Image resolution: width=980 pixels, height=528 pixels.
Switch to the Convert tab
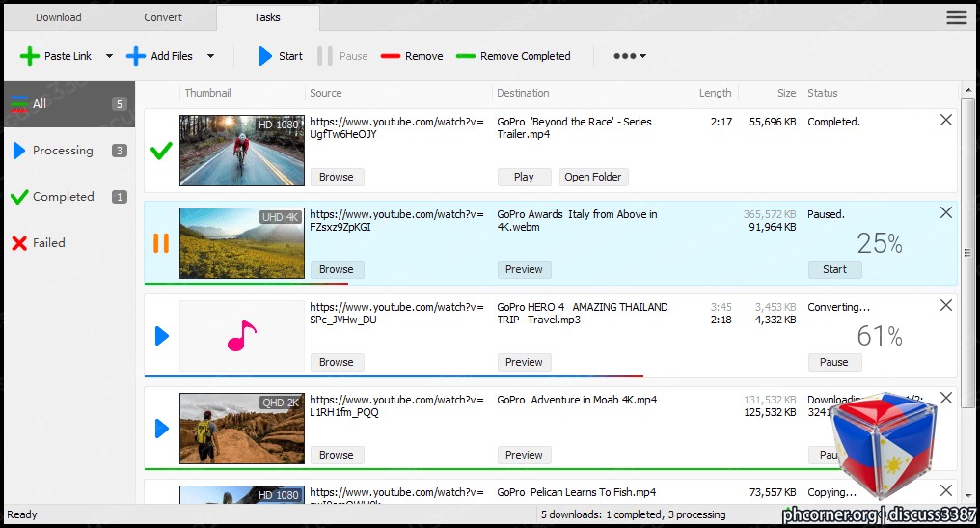pyautogui.click(x=163, y=17)
